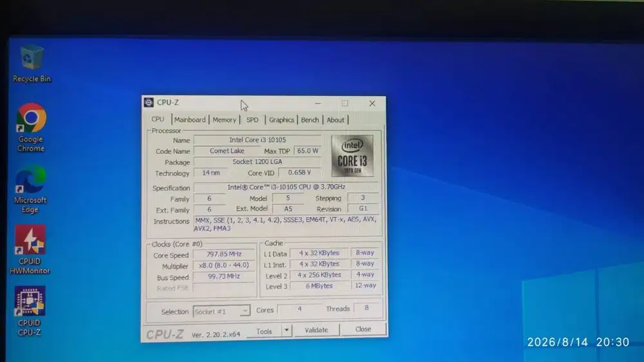This screenshot has height=362, width=644.
Task: Click the empty Rated FSB field
Action: pos(224,288)
